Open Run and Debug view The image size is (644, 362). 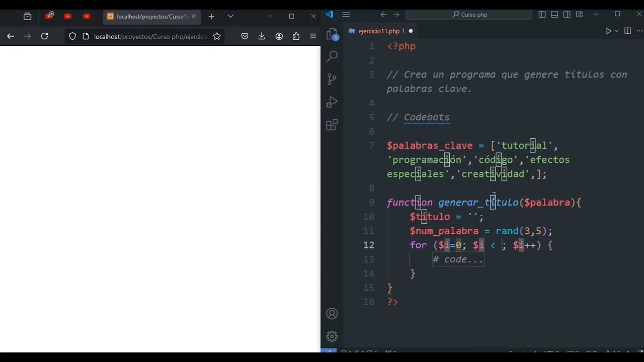click(332, 102)
